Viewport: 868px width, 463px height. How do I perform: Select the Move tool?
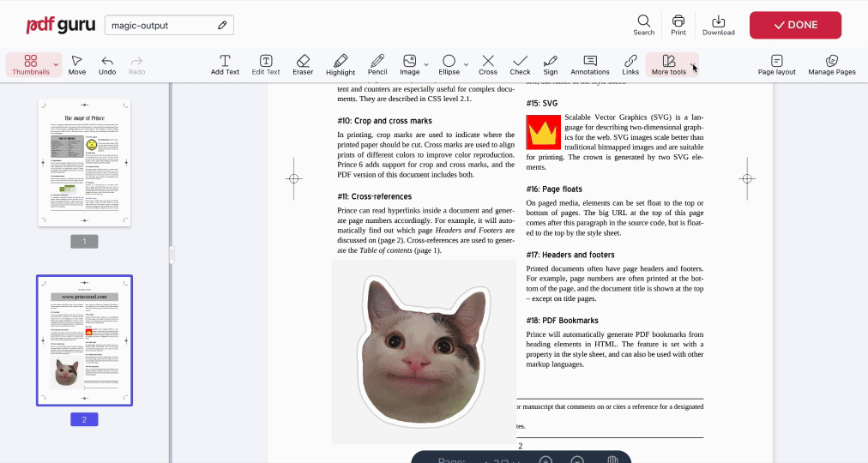pyautogui.click(x=77, y=64)
